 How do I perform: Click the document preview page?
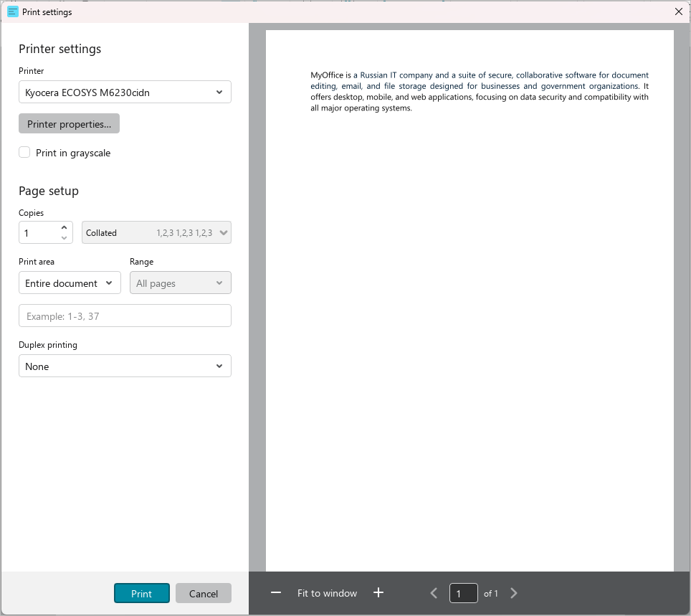(x=470, y=300)
